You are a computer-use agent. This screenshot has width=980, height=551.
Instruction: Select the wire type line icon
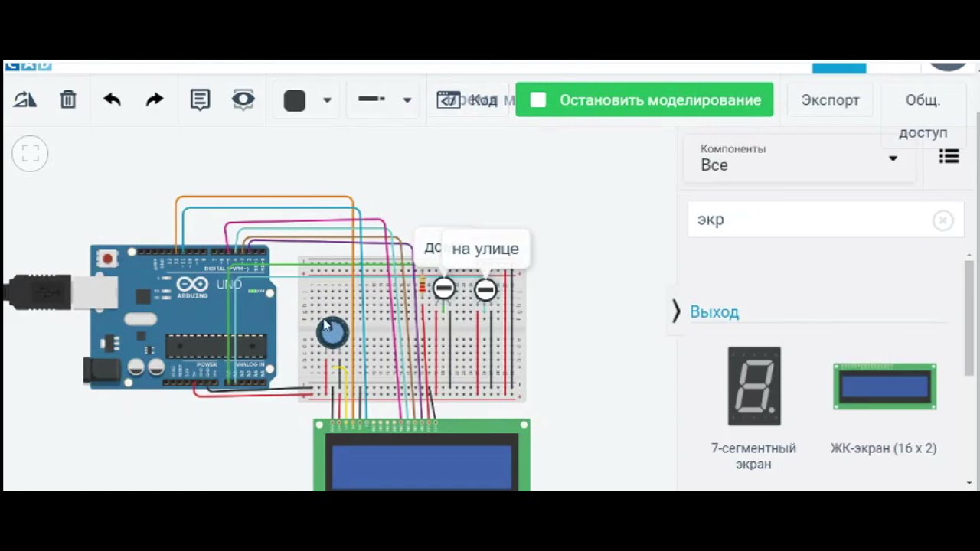point(372,99)
